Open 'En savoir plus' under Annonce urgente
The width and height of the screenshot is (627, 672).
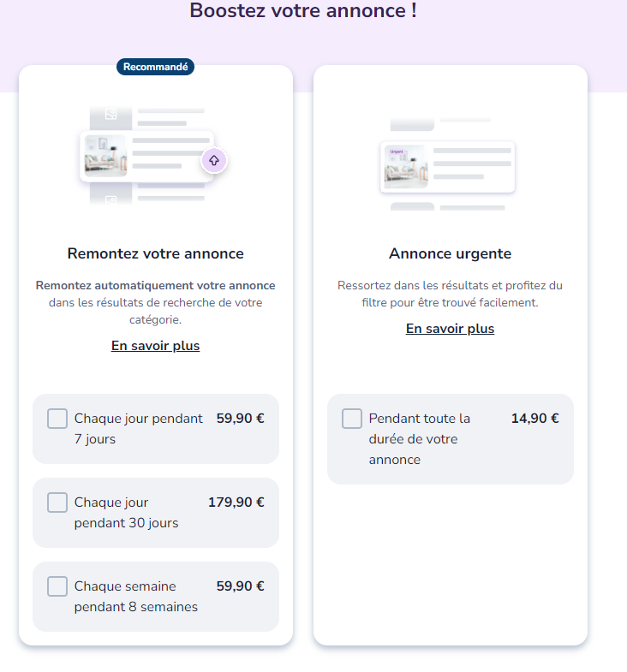450,329
